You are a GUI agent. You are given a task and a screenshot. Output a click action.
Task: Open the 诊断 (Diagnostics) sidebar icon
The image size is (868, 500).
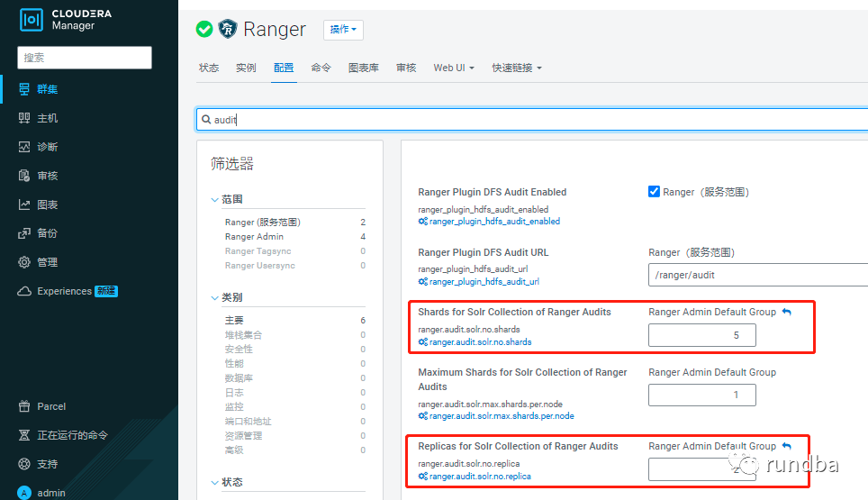[x=23, y=147]
